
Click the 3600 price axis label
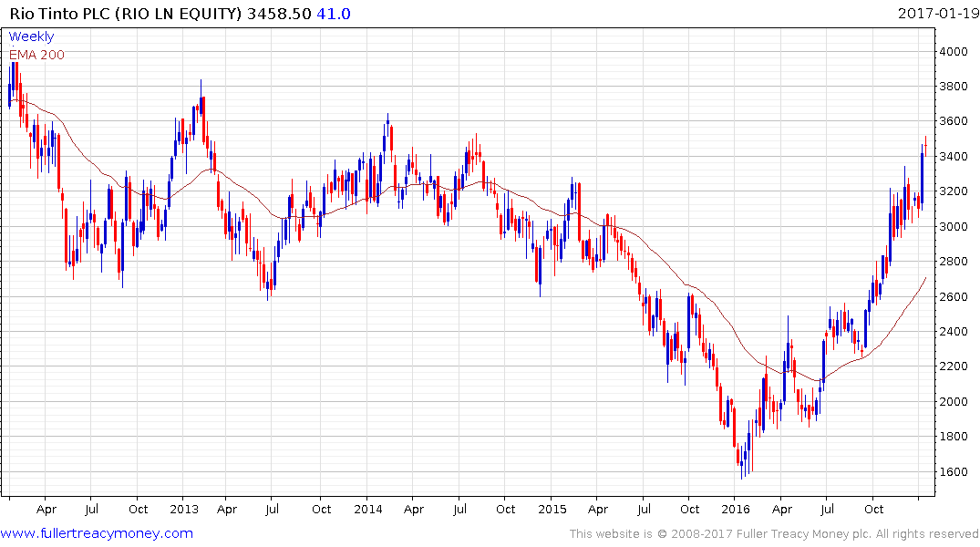pyautogui.click(x=954, y=121)
